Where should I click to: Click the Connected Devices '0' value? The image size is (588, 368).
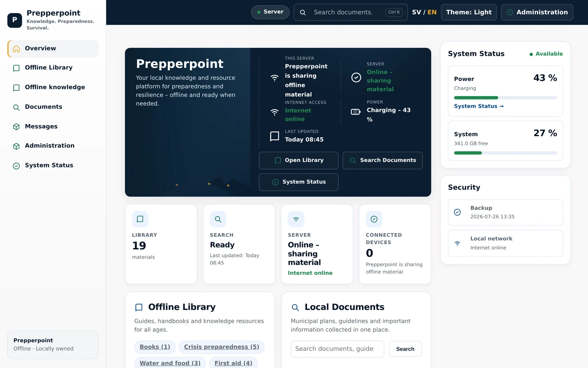coord(369,253)
